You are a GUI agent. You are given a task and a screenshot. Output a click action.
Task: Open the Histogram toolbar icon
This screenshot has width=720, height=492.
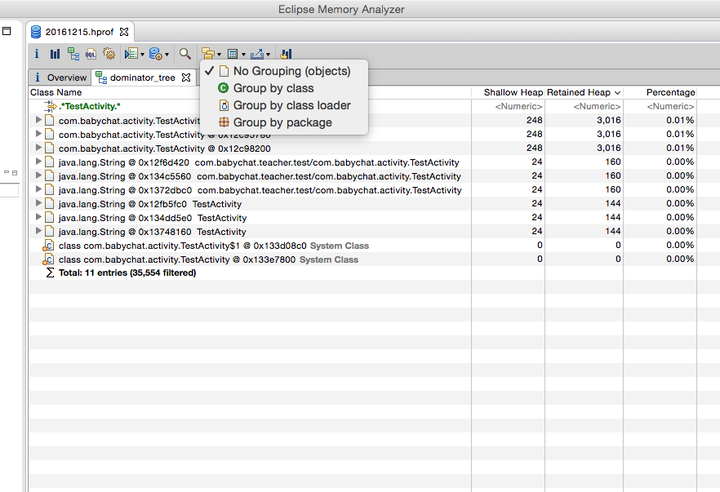(55, 54)
